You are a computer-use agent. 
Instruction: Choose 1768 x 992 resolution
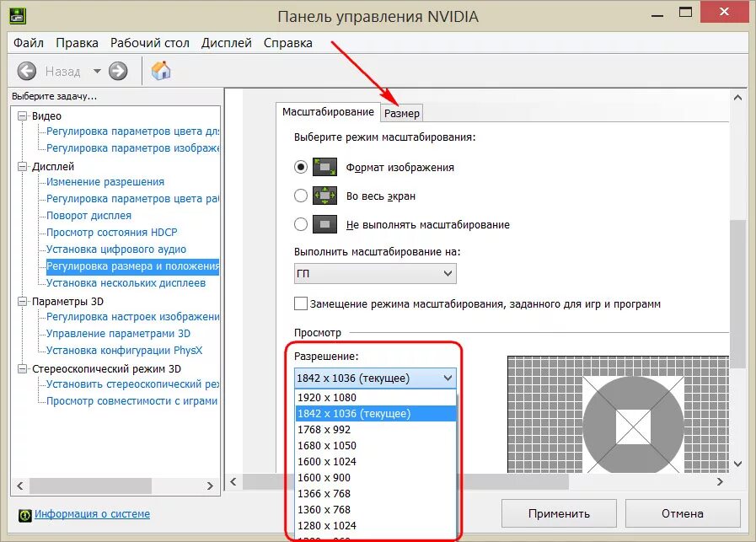pyautogui.click(x=376, y=429)
